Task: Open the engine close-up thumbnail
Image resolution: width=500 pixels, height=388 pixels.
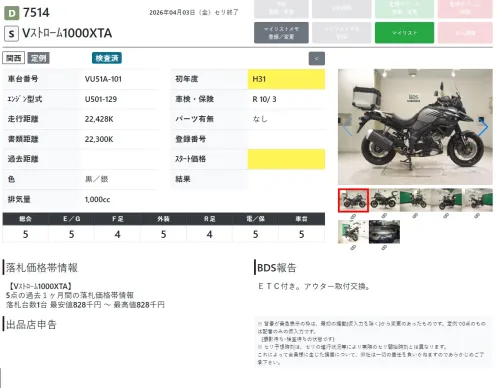Action: pyautogui.click(x=384, y=232)
